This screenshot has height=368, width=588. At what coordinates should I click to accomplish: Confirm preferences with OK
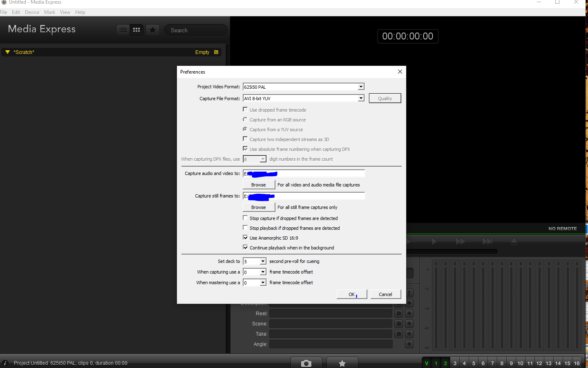click(352, 294)
